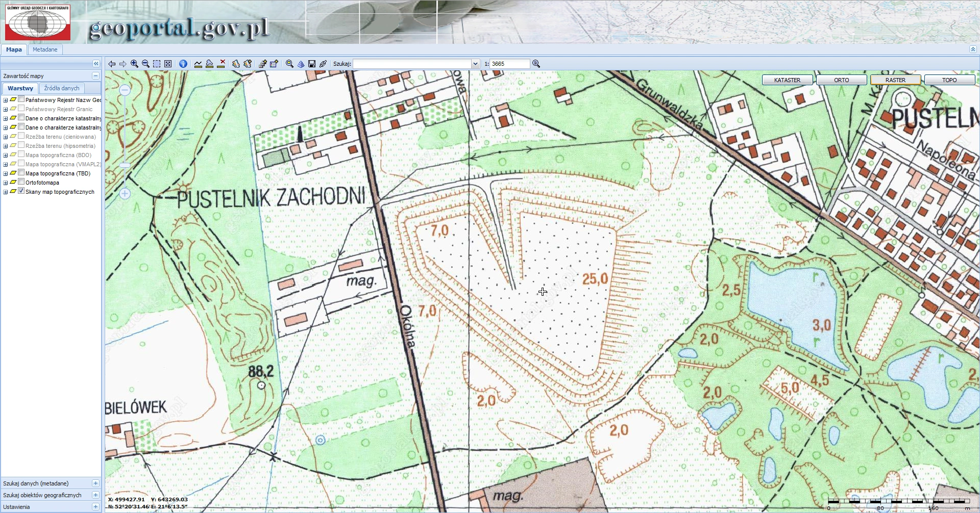Collapse the Zawartość mapy panel

[95, 76]
